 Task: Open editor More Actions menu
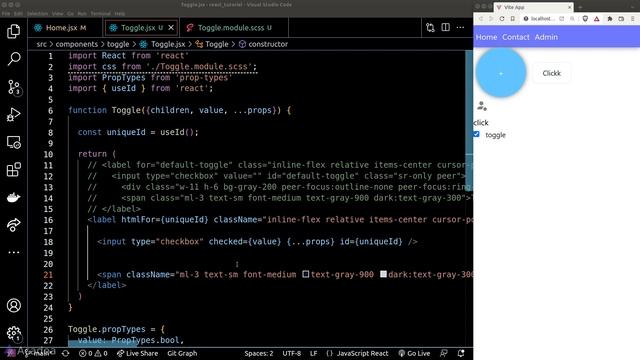coord(460,27)
